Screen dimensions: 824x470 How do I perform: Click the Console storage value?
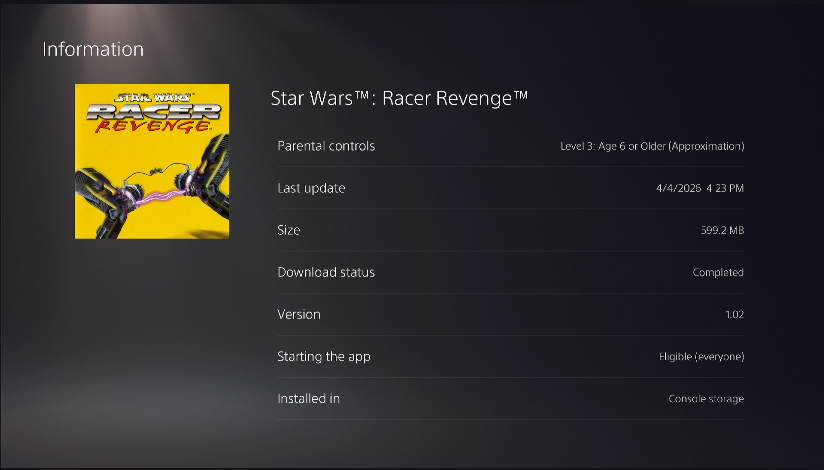[x=706, y=399]
